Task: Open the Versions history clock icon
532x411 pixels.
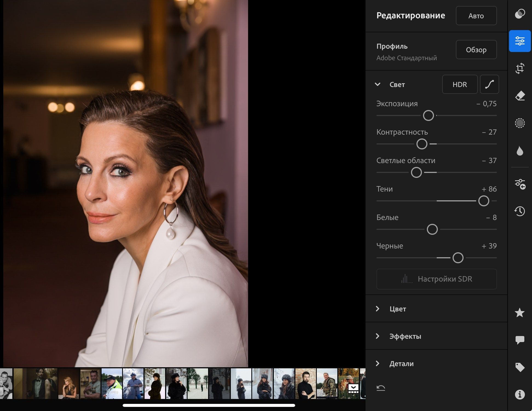Action: coord(520,211)
